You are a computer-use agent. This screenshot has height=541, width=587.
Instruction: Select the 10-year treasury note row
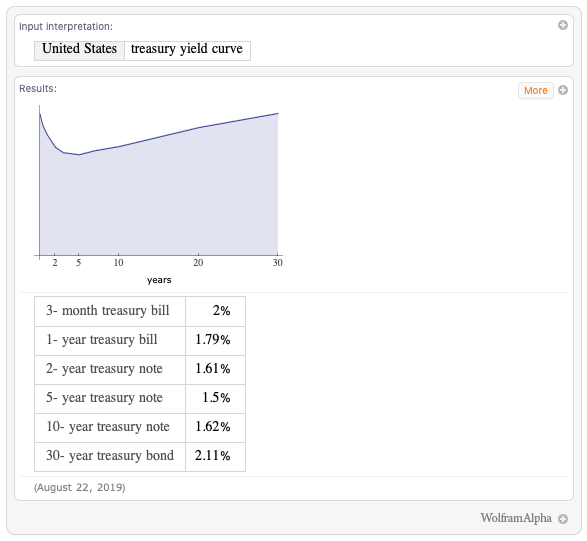140,428
